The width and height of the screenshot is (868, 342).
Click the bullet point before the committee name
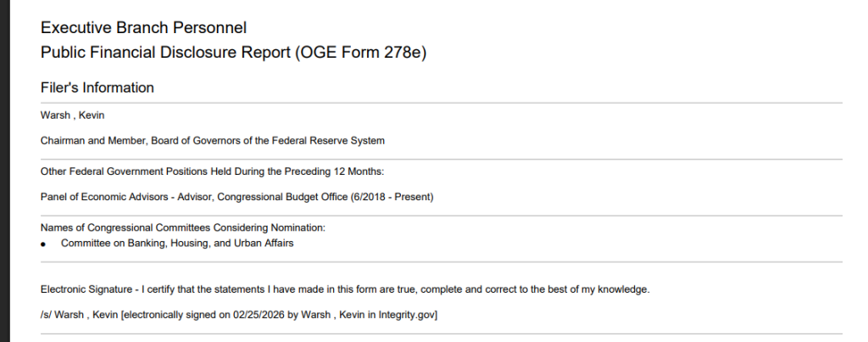tap(43, 244)
